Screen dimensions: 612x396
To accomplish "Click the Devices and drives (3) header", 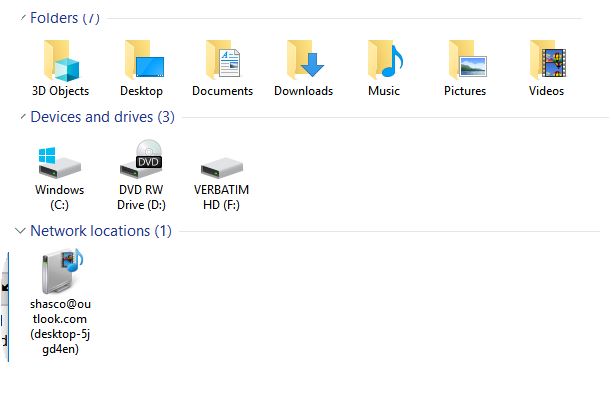I will (102, 117).
